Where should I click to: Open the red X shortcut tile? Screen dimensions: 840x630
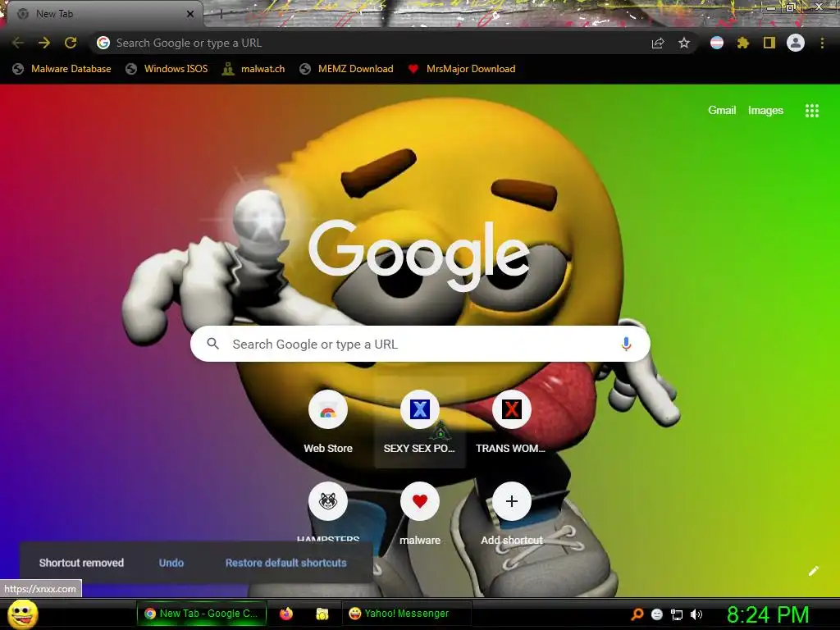click(x=512, y=422)
